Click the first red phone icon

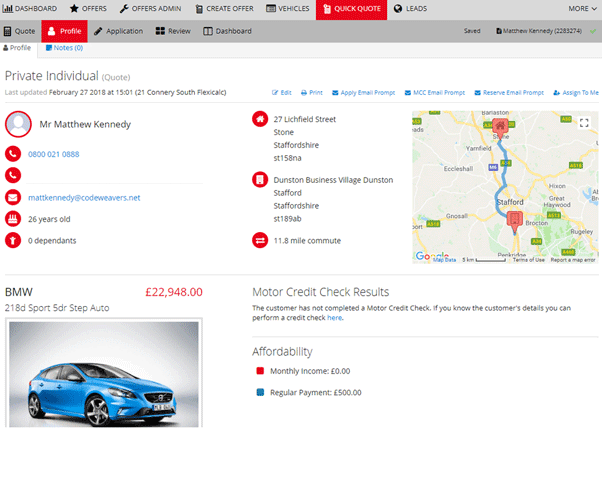(x=13, y=154)
